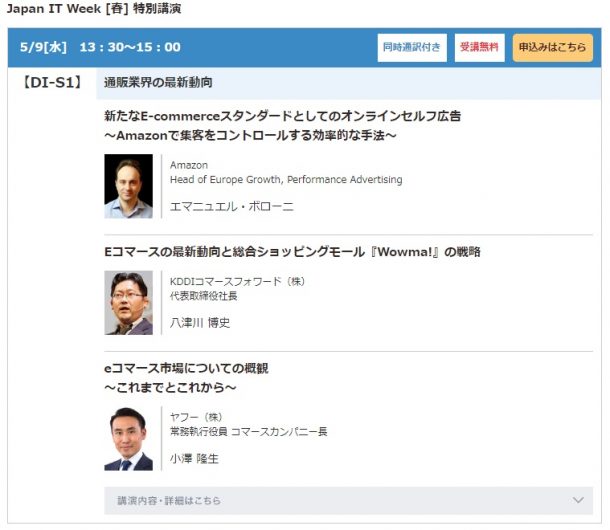Click the KDDIコマースフォワード company name
Viewport: 610px width, 530px height.
[237, 281]
